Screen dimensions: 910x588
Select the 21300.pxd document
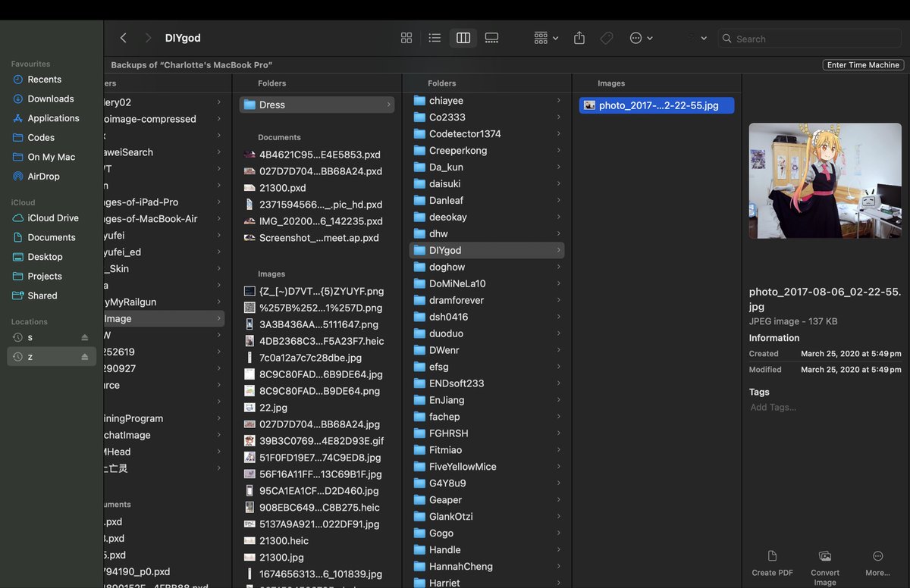tap(317, 188)
